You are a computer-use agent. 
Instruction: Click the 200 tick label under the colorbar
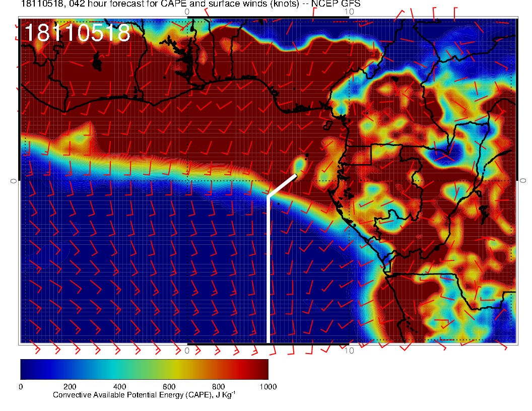click(70, 386)
